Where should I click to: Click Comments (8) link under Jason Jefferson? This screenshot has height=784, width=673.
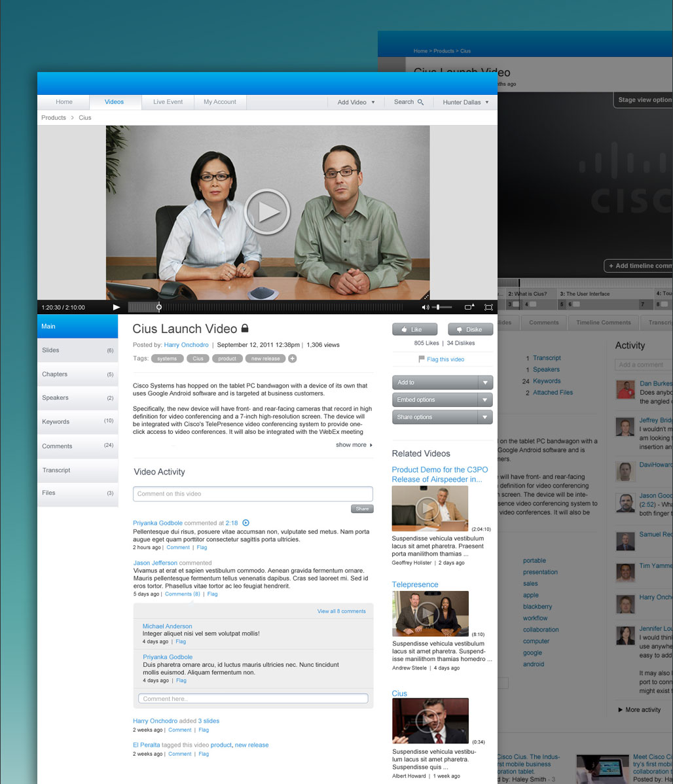182,594
